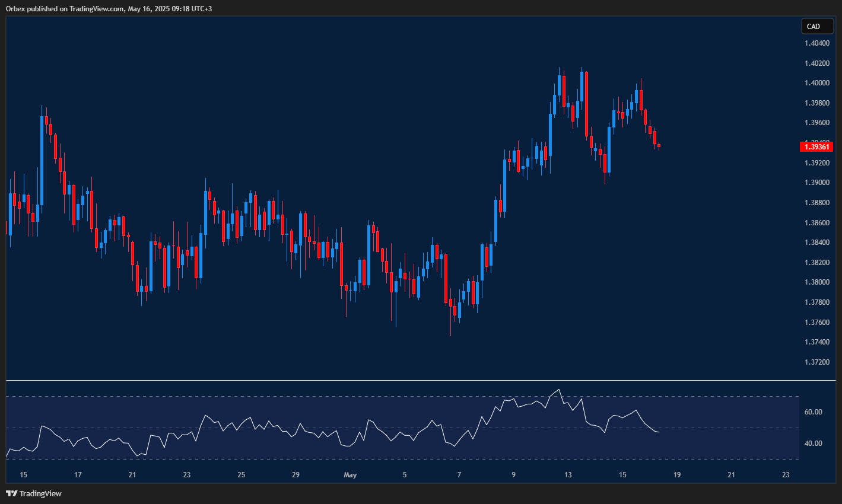Image resolution: width=842 pixels, height=504 pixels.
Task: Click the 25 date label on the time axis
Action: [x=241, y=475]
